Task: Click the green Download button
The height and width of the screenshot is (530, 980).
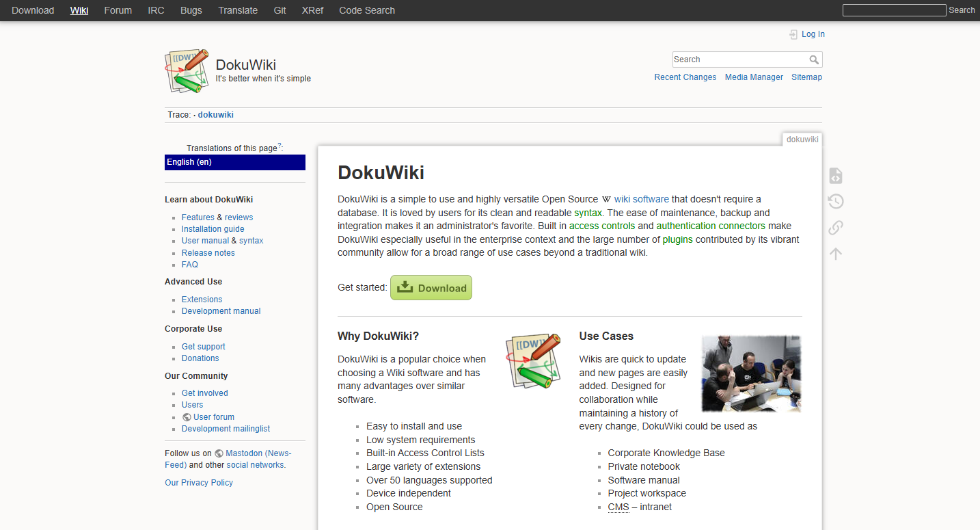Action: (x=431, y=288)
